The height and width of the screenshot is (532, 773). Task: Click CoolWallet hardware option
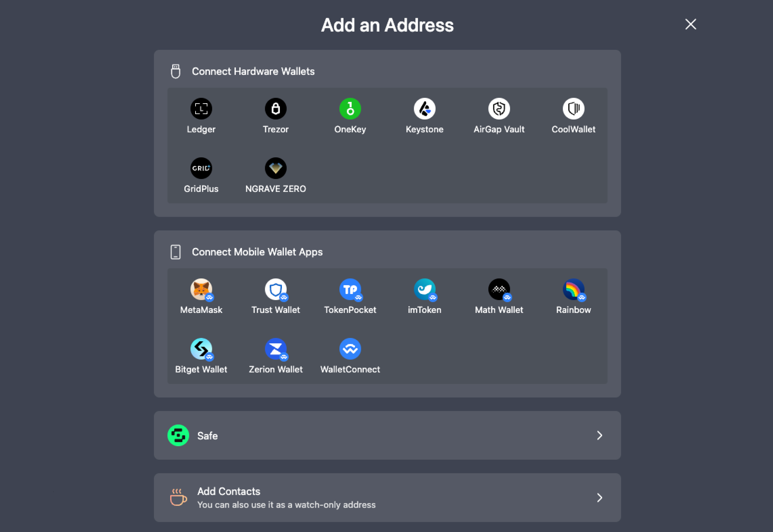pos(573,115)
